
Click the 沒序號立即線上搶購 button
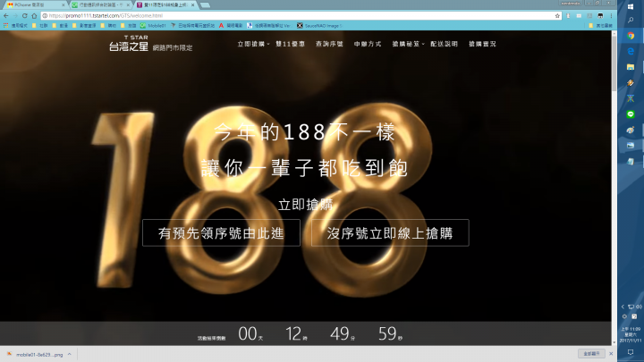(390, 232)
